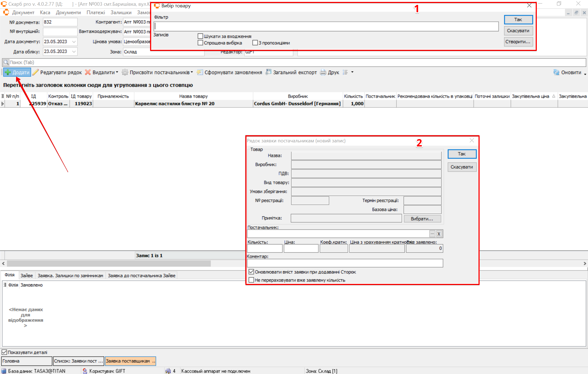Open the Дата документу date dropdown
The width and height of the screenshot is (588, 374).
(74, 42)
